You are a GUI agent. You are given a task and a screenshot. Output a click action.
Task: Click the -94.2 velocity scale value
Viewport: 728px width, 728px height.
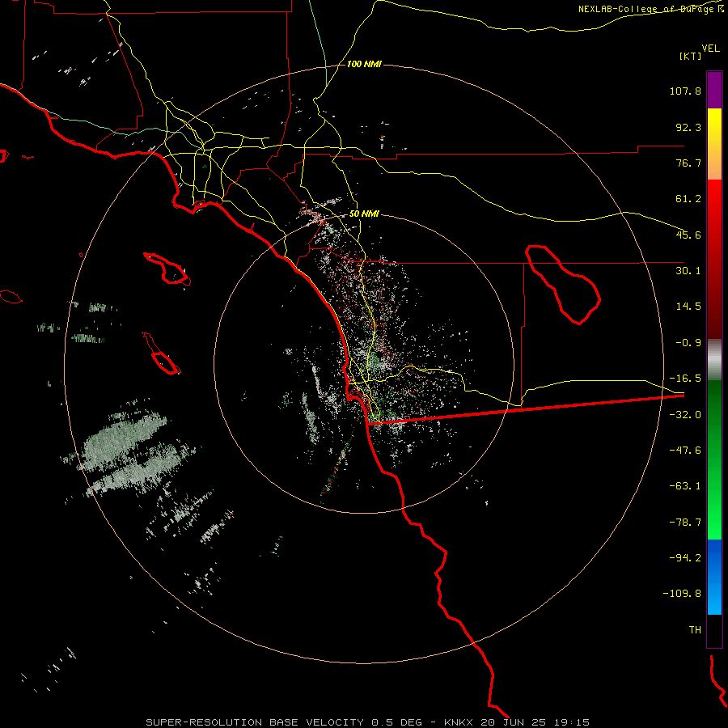pos(685,557)
